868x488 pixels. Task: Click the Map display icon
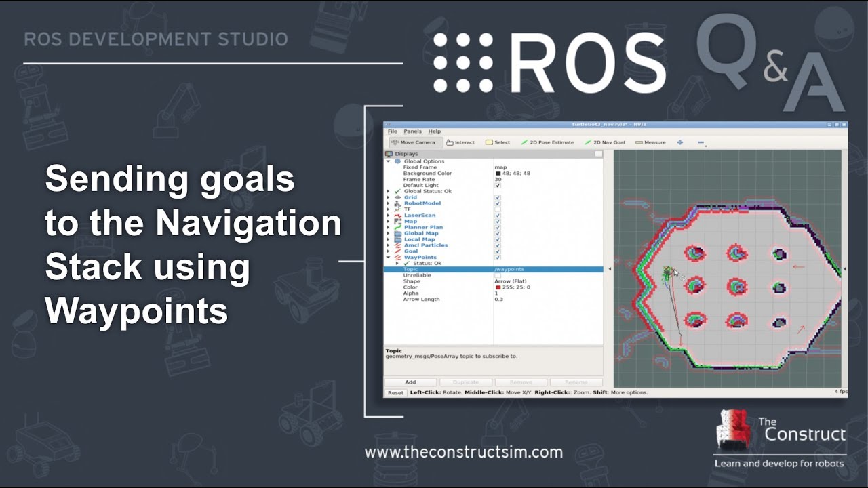pos(398,221)
